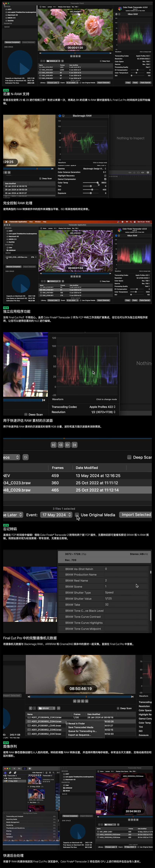Image resolution: width=155 pixels, height=868 pixels.
Task: Click the refresh icon beside the folder dropdown
Action: coord(25,457)
